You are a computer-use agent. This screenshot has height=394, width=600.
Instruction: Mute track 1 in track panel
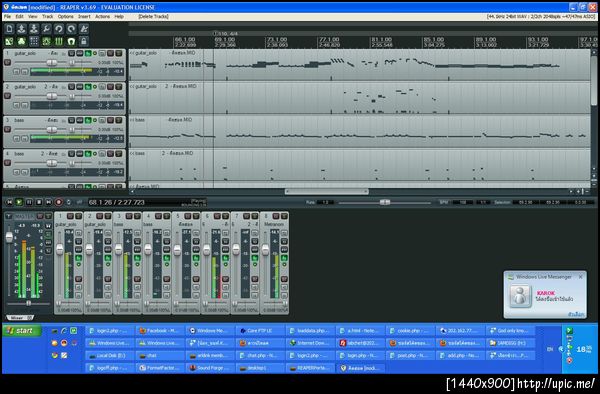point(111,53)
